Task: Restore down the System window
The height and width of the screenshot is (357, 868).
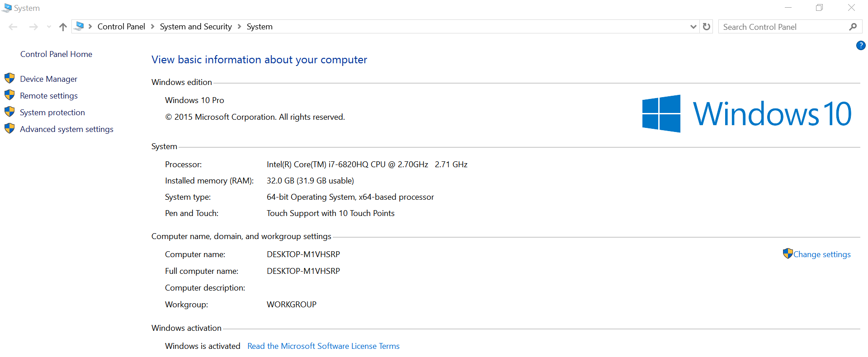Action: [819, 8]
